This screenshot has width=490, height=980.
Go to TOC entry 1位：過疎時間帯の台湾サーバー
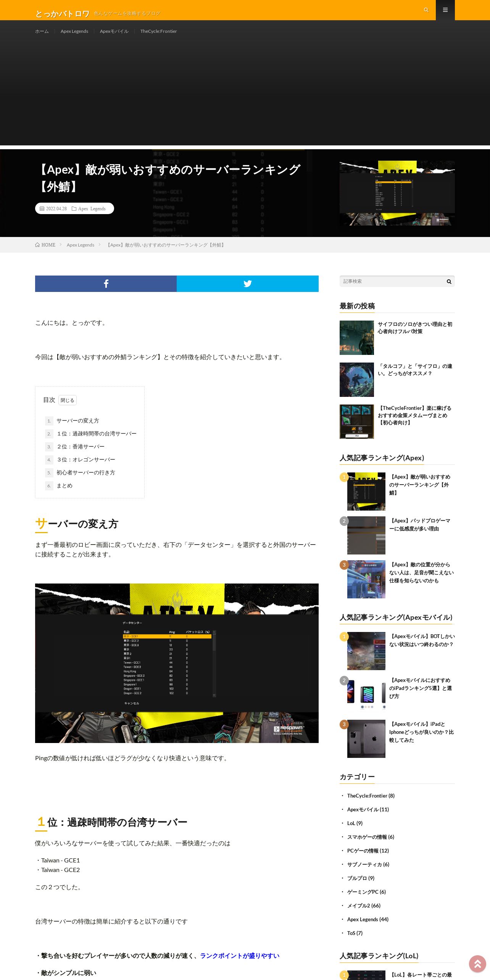(x=96, y=434)
